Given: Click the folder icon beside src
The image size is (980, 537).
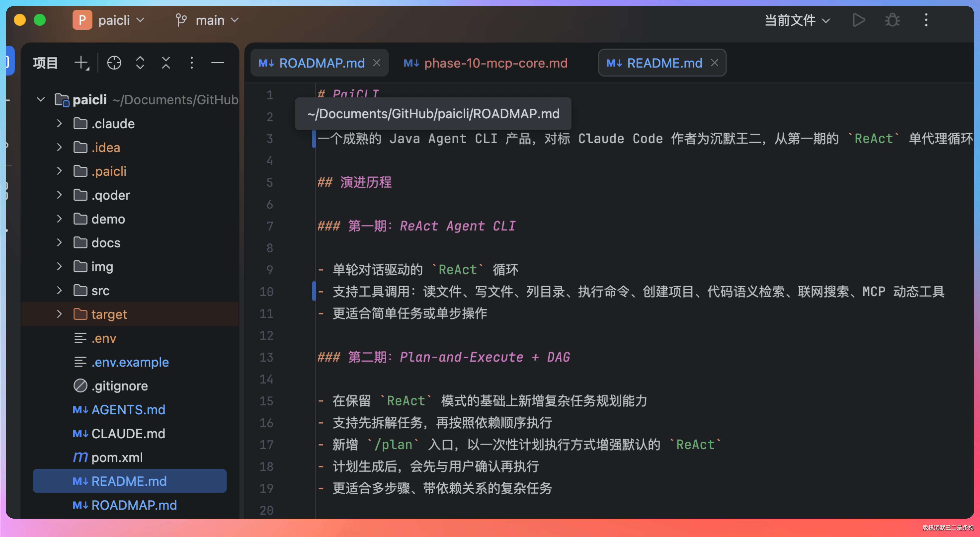Looking at the screenshot, I should (x=80, y=290).
